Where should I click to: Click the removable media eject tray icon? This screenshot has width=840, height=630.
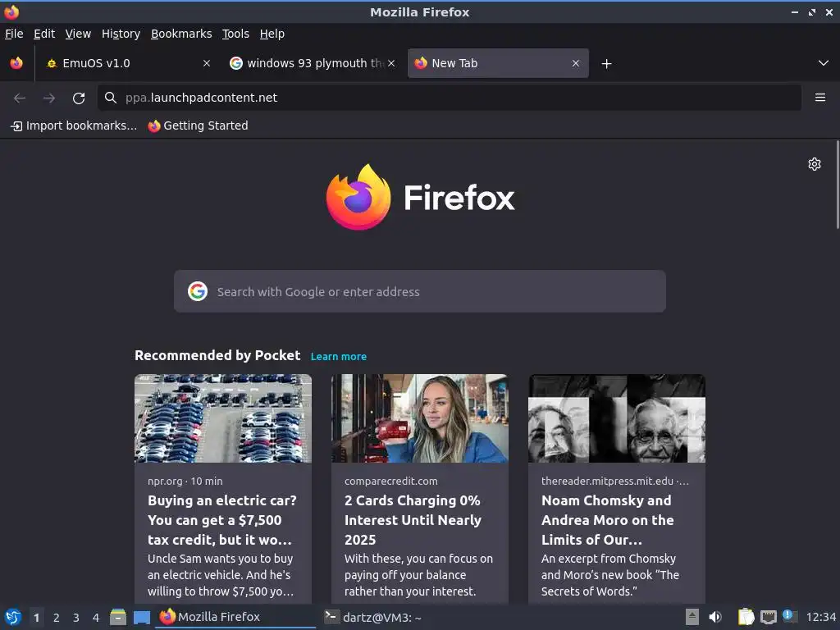[x=692, y=617]
